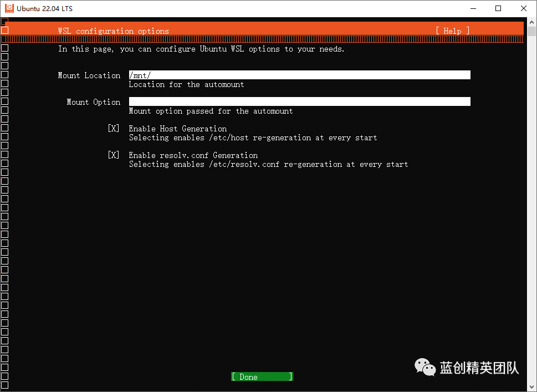Close the Ubuntu 22.04 LTS window

click(x=524, y=8)
